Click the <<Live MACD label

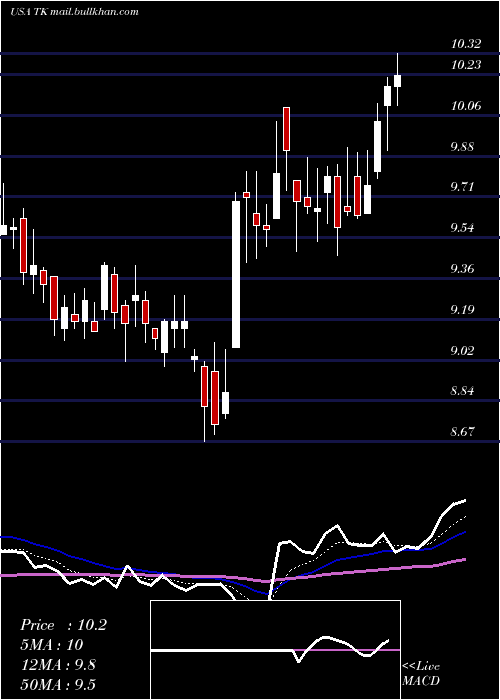[421, 673]
